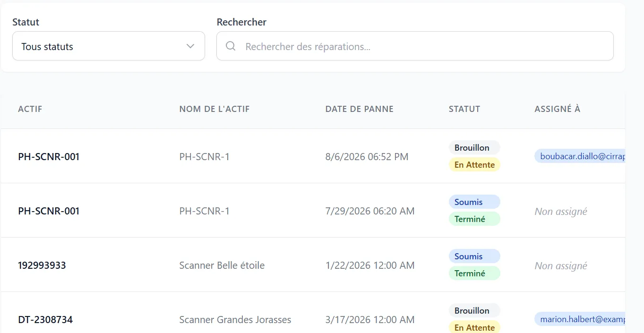
Task: Click the ASSIGNÉ À column header
Action: [558, 109]
